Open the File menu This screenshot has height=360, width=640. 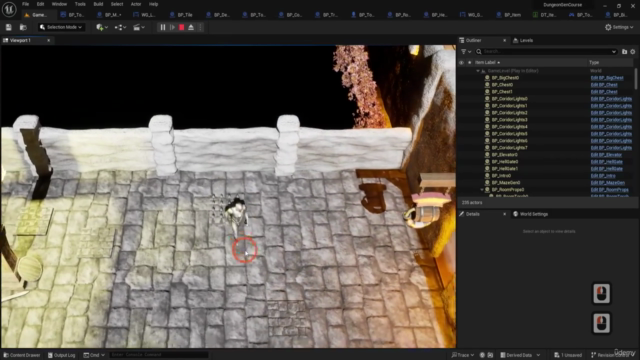point(25,4)
